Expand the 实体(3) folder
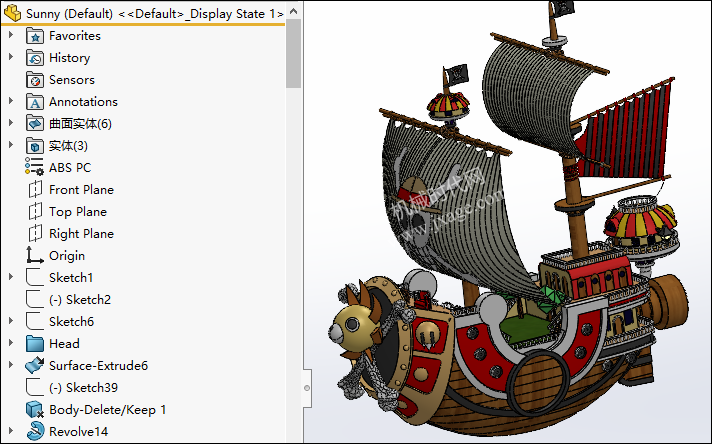712x444 pixels. (11, 145)
